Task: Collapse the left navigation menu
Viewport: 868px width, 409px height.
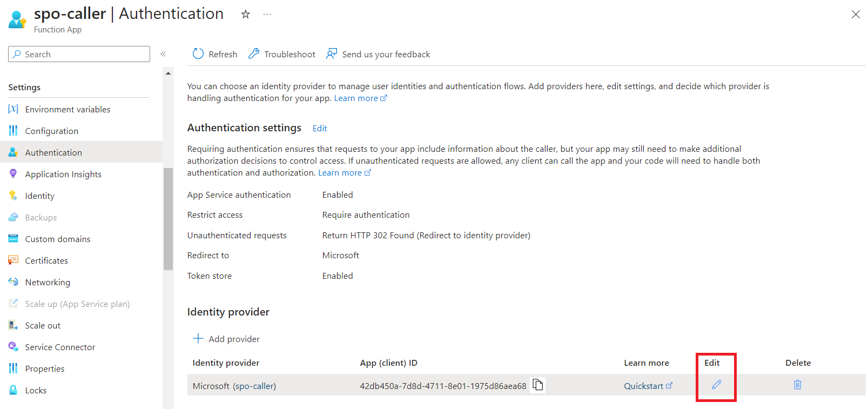Action: (x=163, y=54)
